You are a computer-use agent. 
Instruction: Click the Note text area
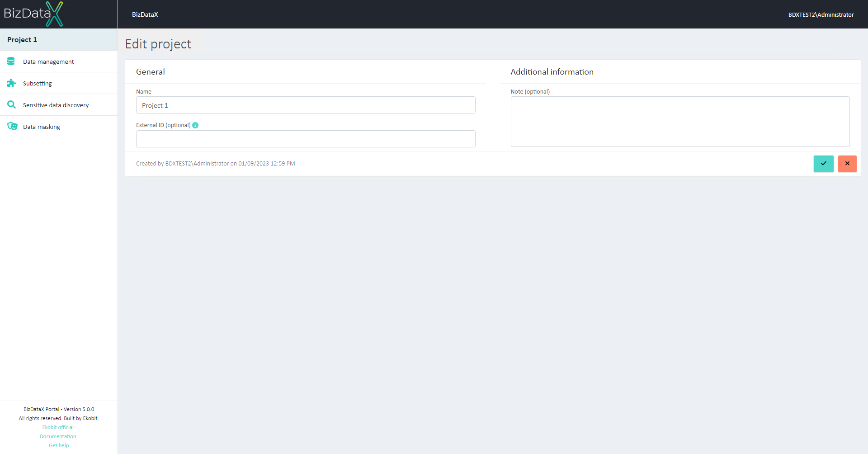point(680,122)
